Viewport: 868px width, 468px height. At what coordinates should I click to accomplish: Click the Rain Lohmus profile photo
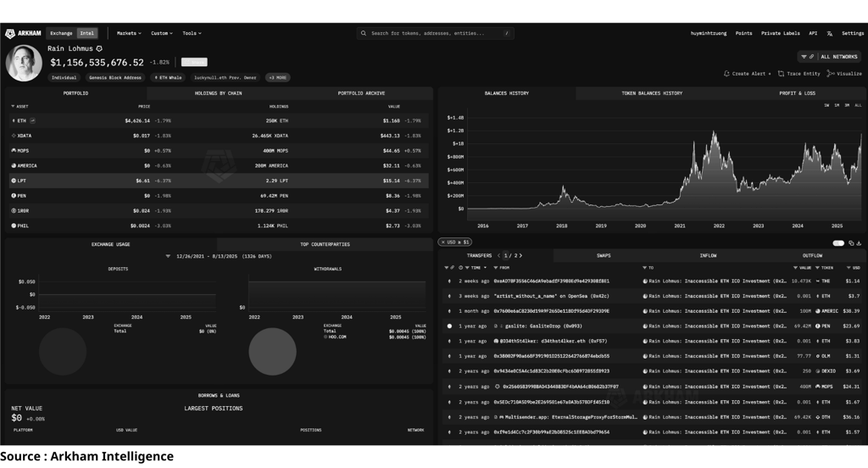[24, 63]
